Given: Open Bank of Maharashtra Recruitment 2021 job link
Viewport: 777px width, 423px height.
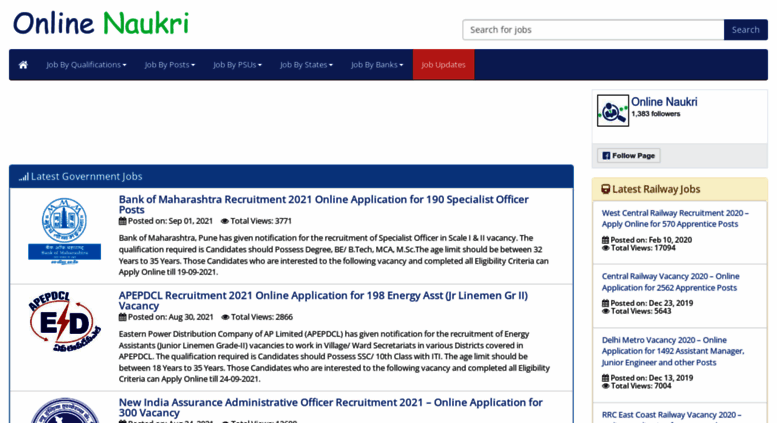Looking at the screenshot, I should [x=324, y=205].
